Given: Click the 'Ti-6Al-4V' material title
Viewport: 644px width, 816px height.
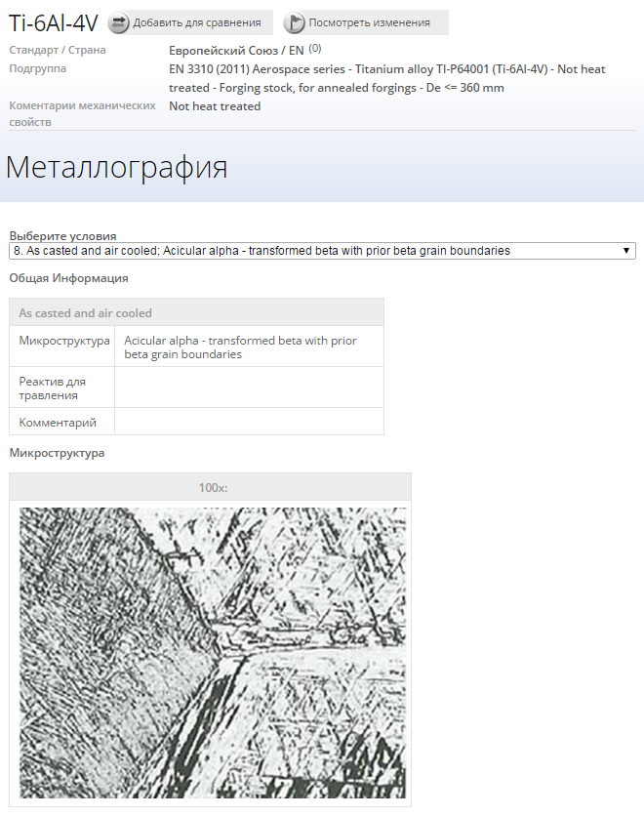Looking at the screenshot, I should [53, 22].
